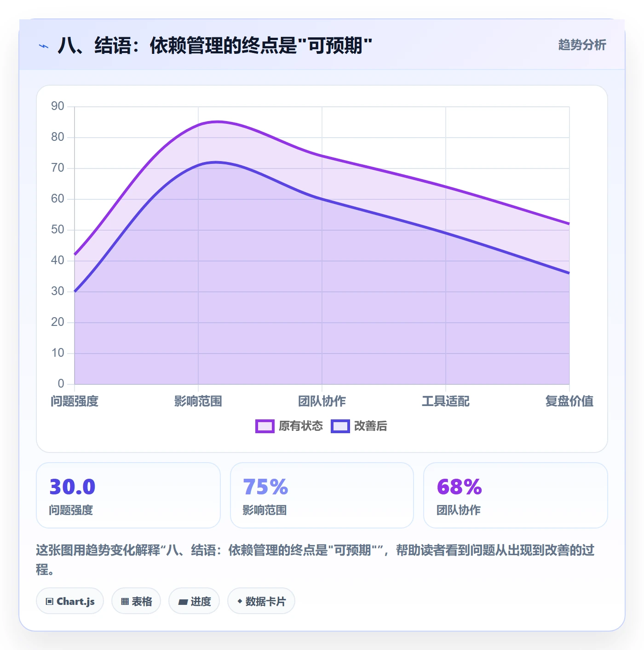Toggle the 改善后 legend swatch
Image resolution: width=644 pixels, height=650 pixels.
click(x=340, y=426)
